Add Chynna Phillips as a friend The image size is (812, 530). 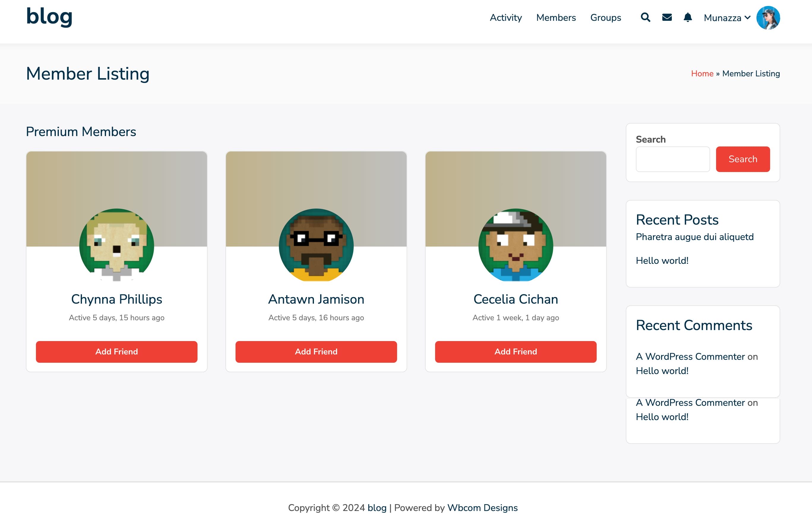click(x=116, y=351)
